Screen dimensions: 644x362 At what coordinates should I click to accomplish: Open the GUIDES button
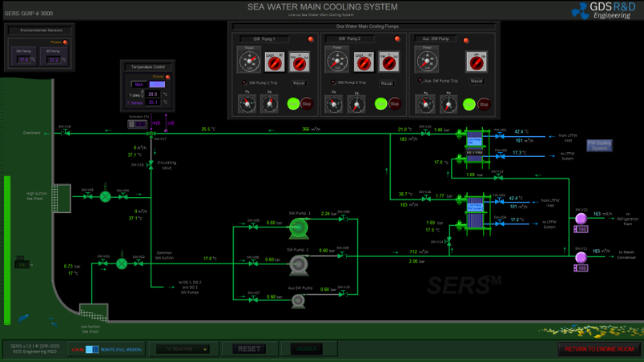(307, 349)
